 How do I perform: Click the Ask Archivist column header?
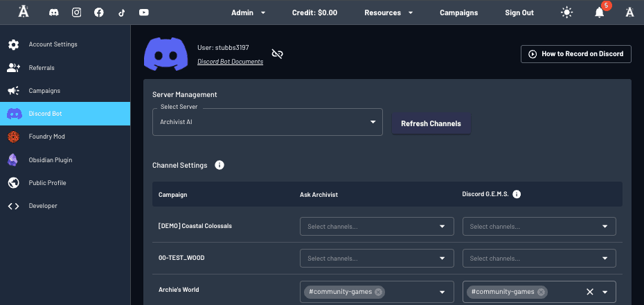click(x=319, y=195)
